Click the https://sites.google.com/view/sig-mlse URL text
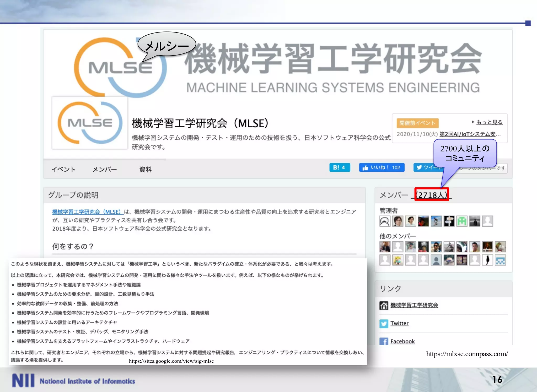 (171, 361)
